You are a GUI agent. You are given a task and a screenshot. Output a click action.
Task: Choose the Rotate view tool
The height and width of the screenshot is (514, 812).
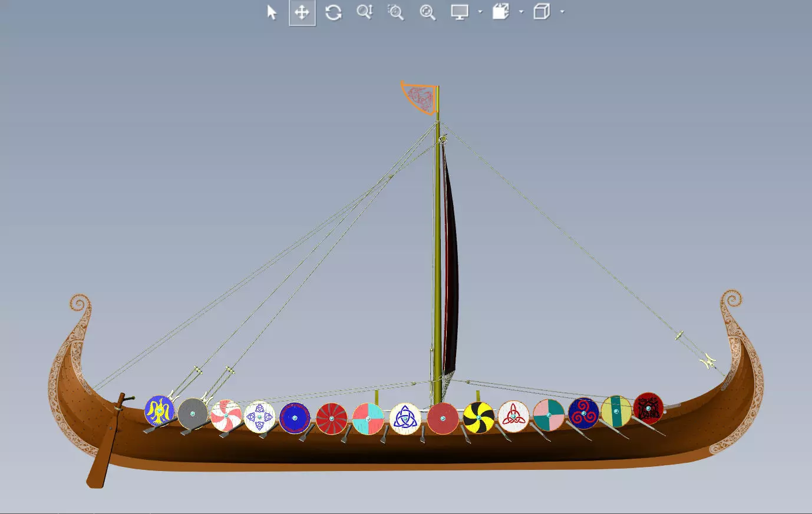click(x=334, y=12)
